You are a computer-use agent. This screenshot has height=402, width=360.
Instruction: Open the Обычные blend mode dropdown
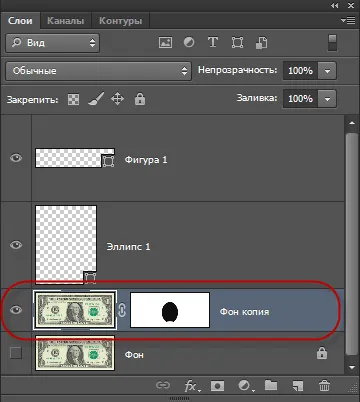99,71
